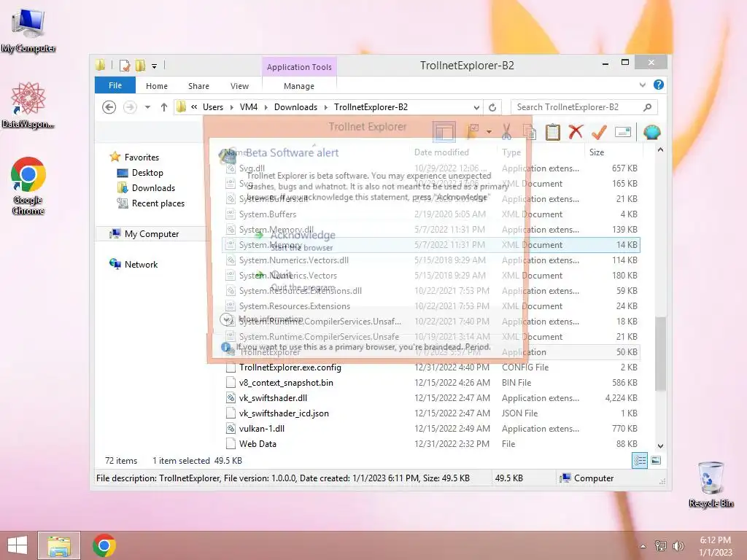Image resolution: width=747 pixels, height=560 pixels.
Task: Open the recent locations dropdown arrow
Action: coord(147,107)
